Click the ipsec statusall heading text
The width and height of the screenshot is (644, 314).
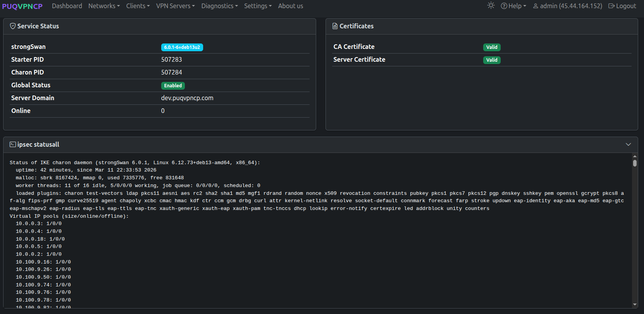click(38, 144)
